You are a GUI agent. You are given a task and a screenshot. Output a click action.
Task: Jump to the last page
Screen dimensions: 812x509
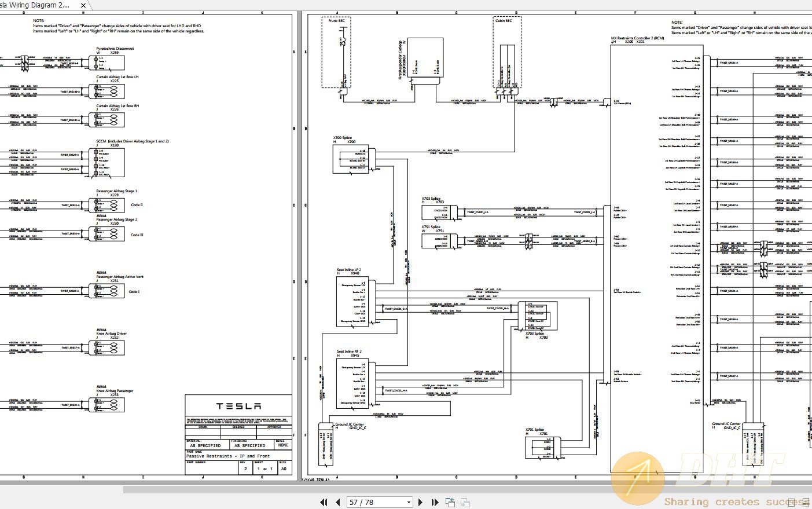435,502
